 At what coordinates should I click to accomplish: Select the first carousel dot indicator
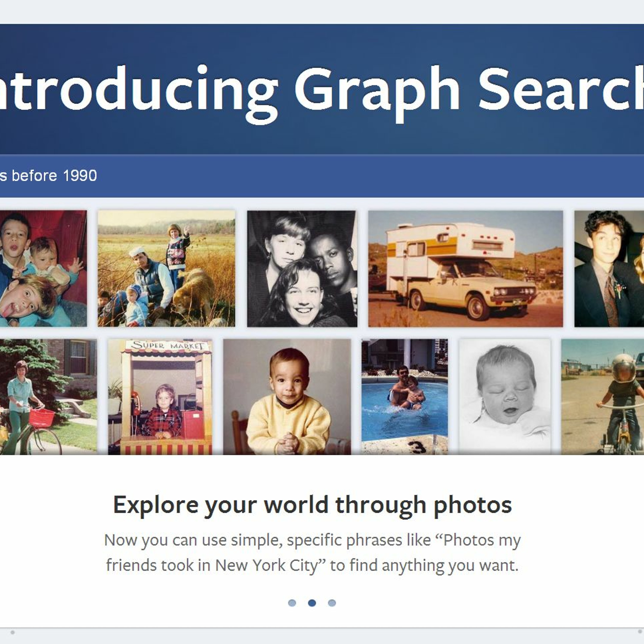click(x=292, y=603)
